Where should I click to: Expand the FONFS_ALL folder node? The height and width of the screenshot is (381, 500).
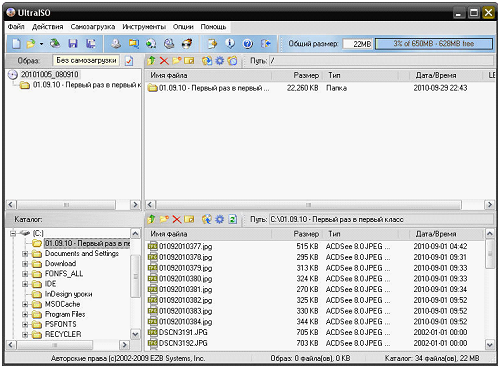pos(25,274)
